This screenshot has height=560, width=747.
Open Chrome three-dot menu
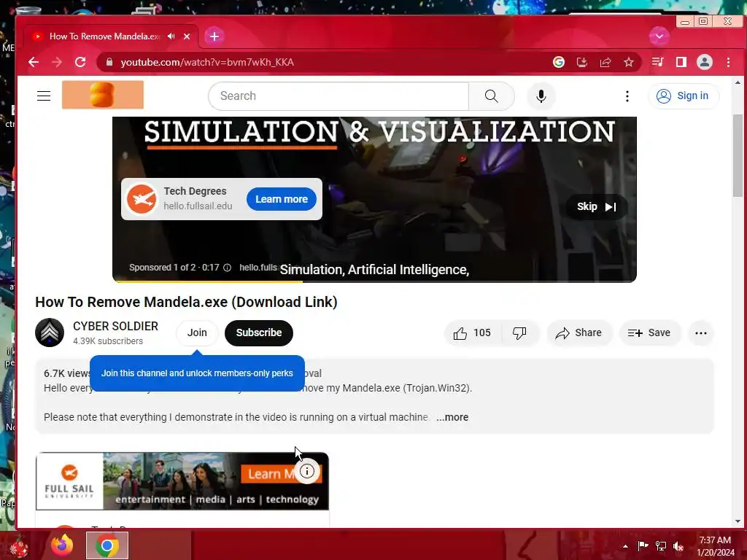(728, 62)
